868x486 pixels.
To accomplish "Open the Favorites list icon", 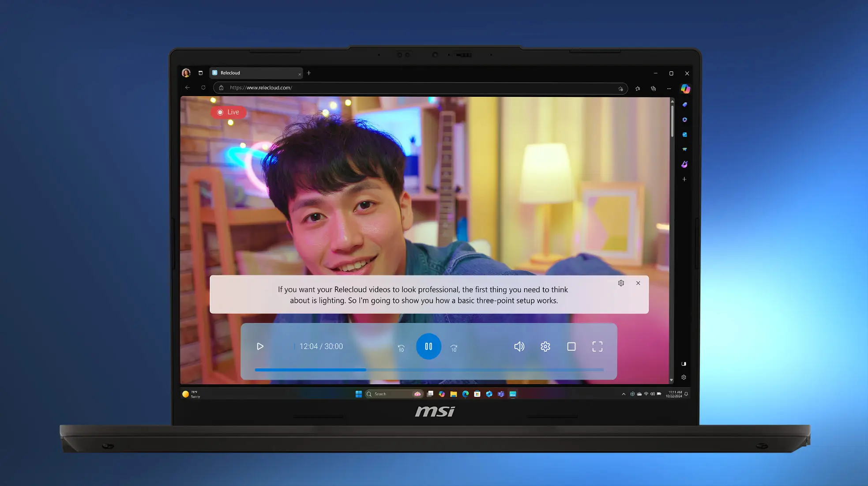I will click(x=637, y=88).
